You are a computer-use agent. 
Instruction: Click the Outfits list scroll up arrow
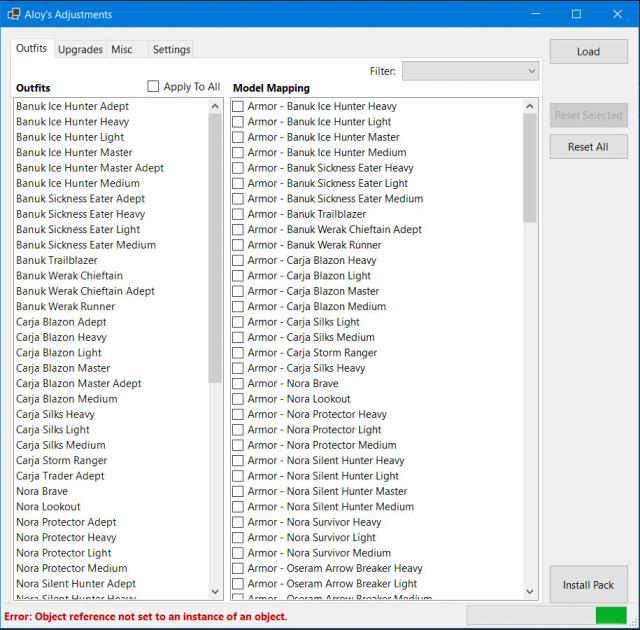click(x=215, y=106)
